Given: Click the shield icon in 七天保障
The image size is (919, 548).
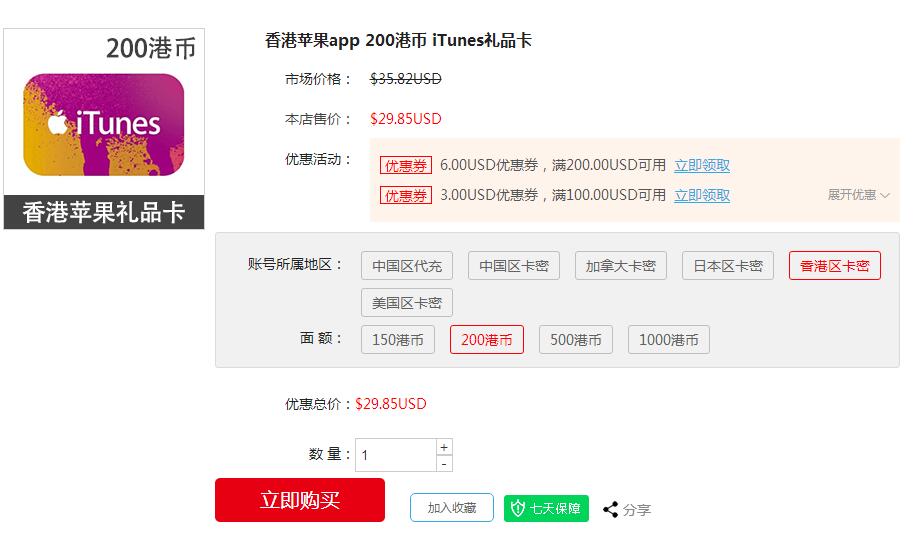Looking at the screenshot, I should pyautogui.click(x=518, y=508).
